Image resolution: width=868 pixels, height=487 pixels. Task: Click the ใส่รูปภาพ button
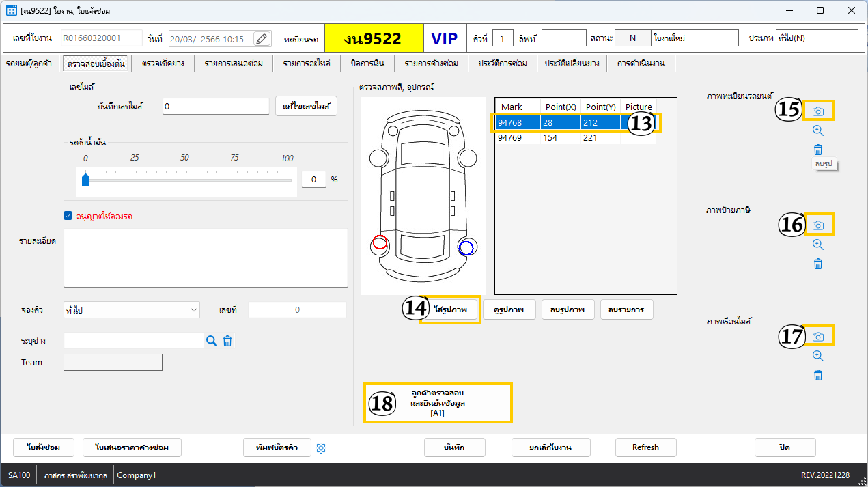click(x=451, y=309)
